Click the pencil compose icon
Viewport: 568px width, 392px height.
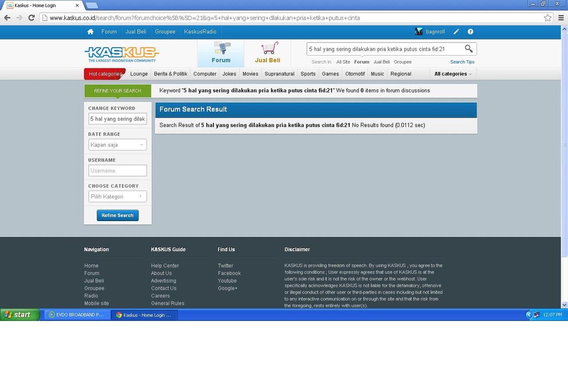(456, 32)
